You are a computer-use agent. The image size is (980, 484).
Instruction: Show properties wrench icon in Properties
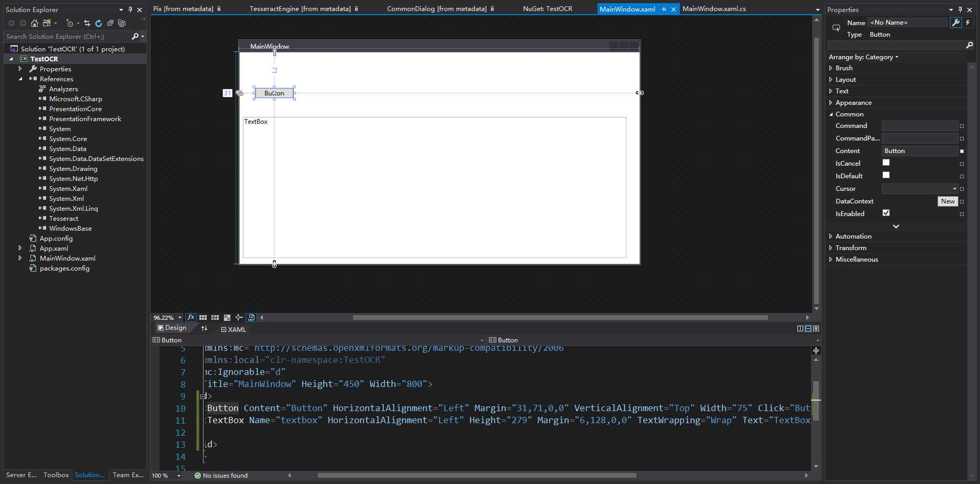(x=956, y=23)
